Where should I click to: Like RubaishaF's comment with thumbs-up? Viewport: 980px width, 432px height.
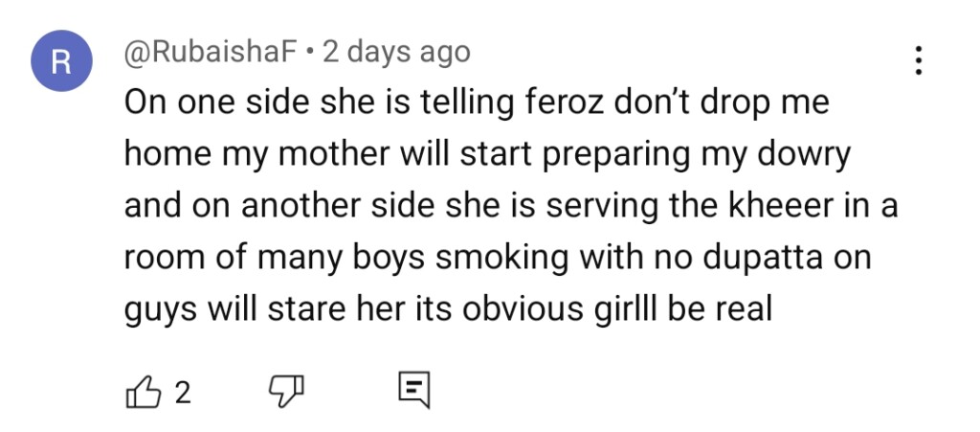[141, 391]
